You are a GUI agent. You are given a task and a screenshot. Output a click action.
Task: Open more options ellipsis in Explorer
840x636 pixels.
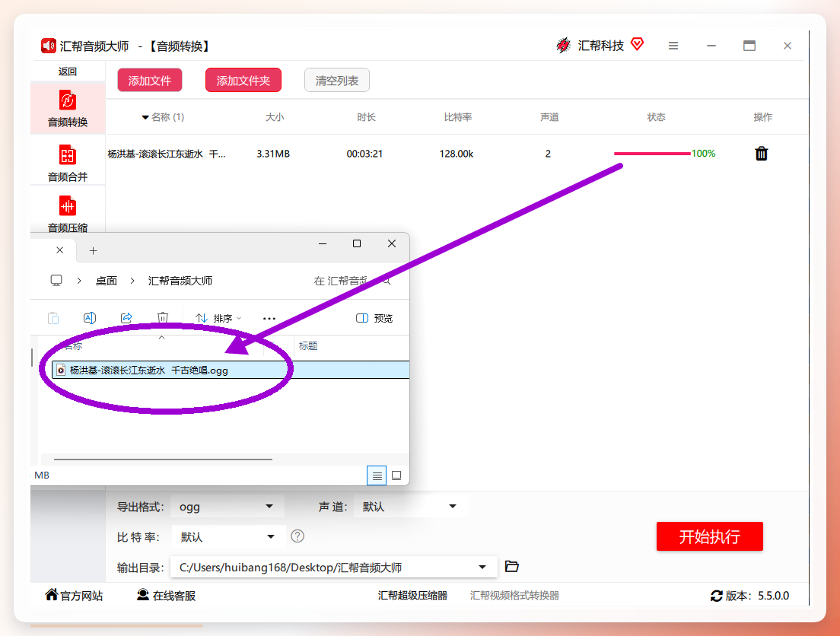[x=269, y=318]
